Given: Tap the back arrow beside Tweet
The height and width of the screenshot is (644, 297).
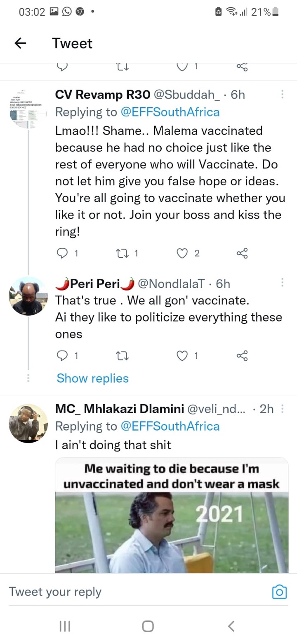Looking at the screenshot, I should pyautogui.click(x=20, y=43).
